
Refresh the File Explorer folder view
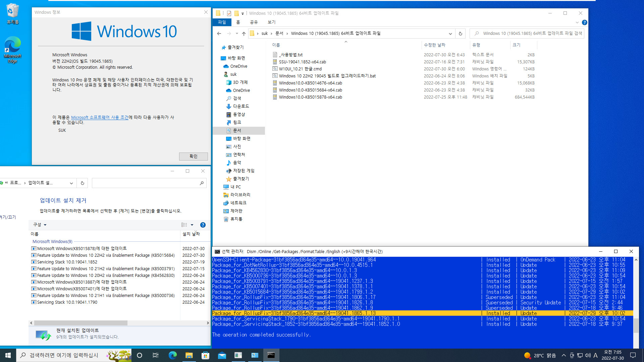[460, 34]
